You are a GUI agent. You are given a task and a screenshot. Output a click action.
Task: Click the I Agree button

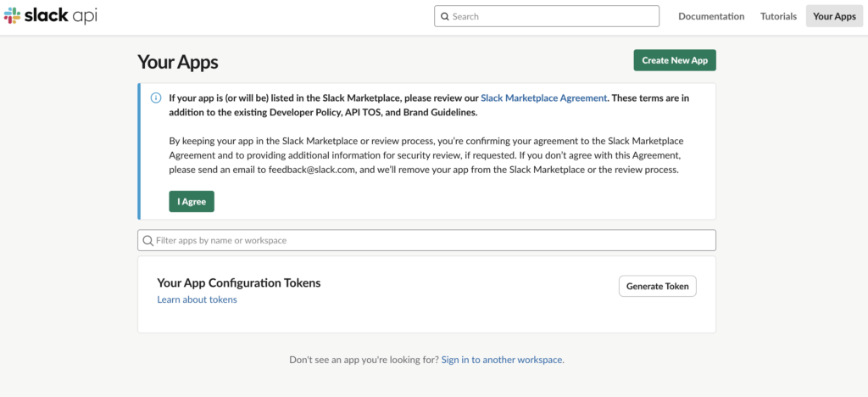pos(192,202)
